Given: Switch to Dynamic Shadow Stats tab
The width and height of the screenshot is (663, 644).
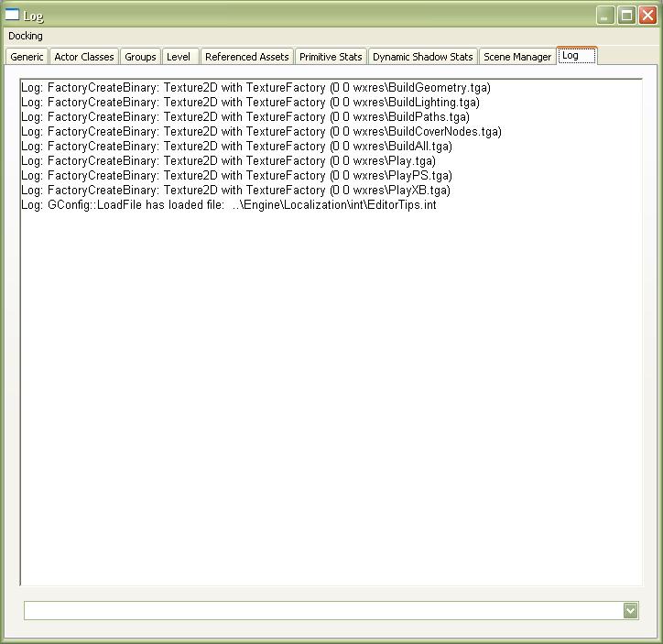Looking at the screenshot, I should [x=422, y=57].
